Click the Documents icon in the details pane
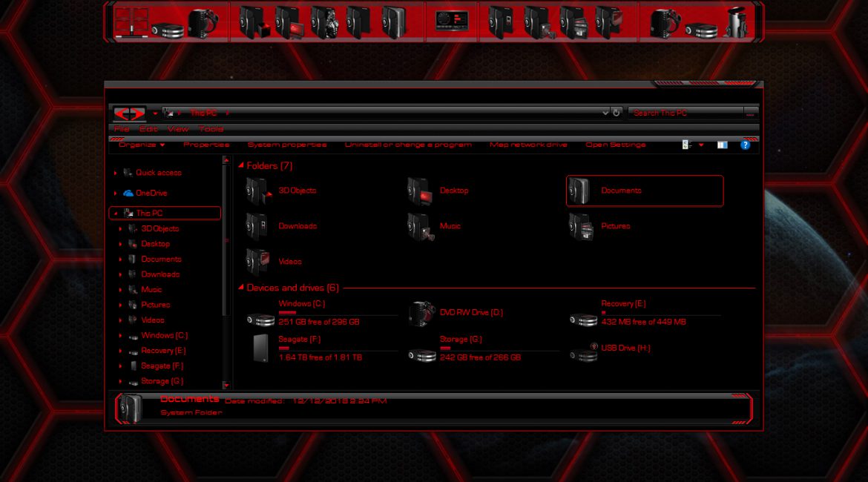Viewport: 868px width, 482px height. pyautogui.click(x=131, y=409)
